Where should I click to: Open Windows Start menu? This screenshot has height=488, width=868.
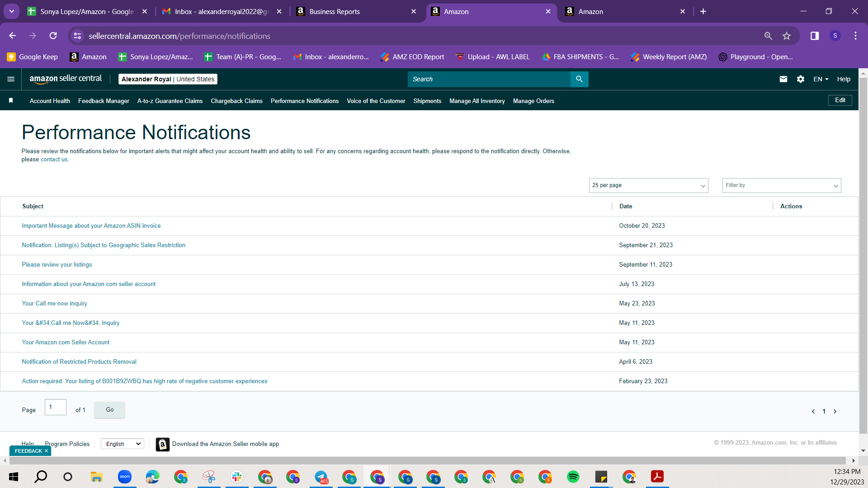14,477
